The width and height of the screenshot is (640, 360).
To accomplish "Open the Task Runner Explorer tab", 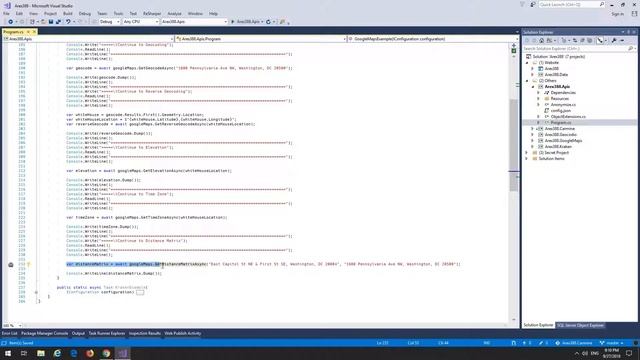I will click(x=107, y=333).
